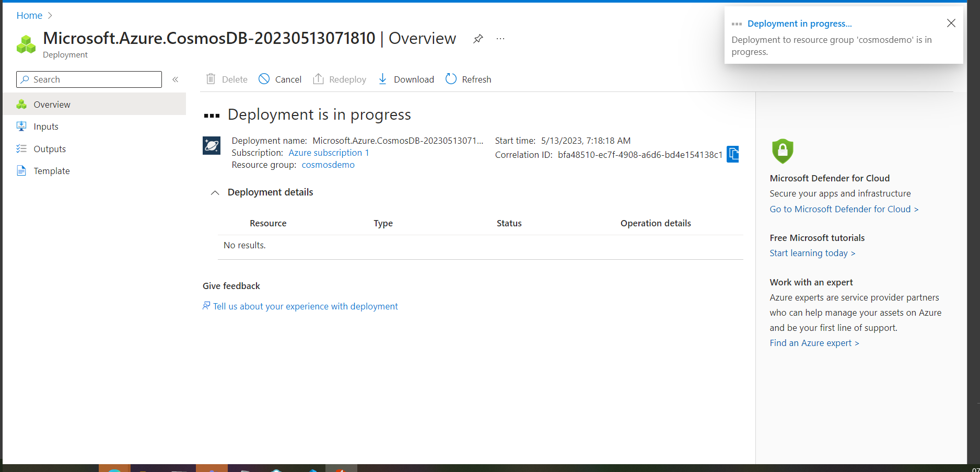Image resolution: width=980 pixels, height=472 pixels.
Task: Click the truncated Deployment name value
Action: click(x=398, y=141)
